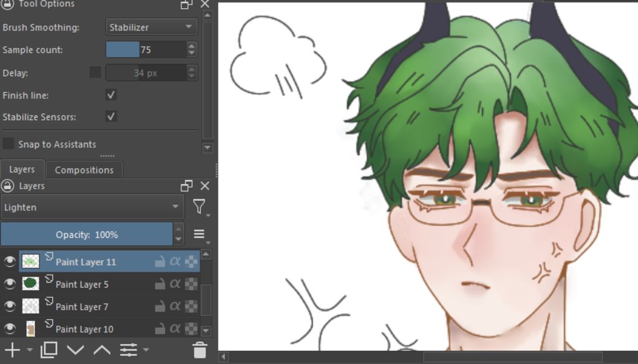Open the new layer type dropdown arrow

[29, 350]
